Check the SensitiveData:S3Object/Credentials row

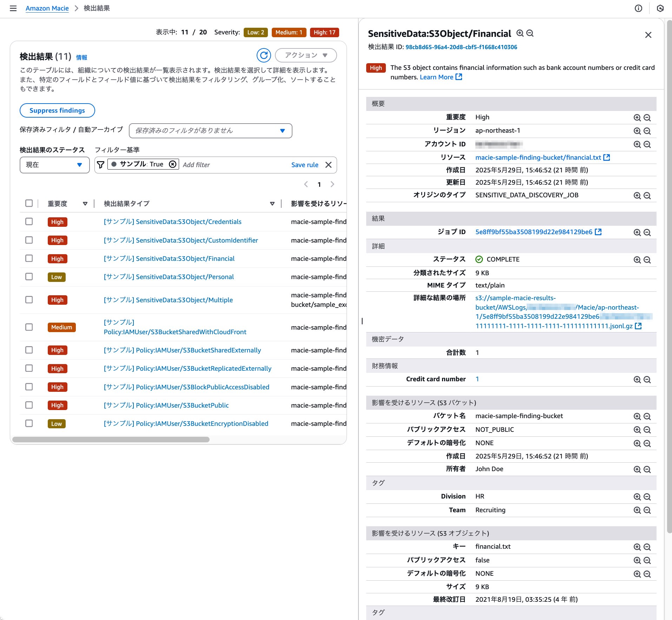(29, 222)
